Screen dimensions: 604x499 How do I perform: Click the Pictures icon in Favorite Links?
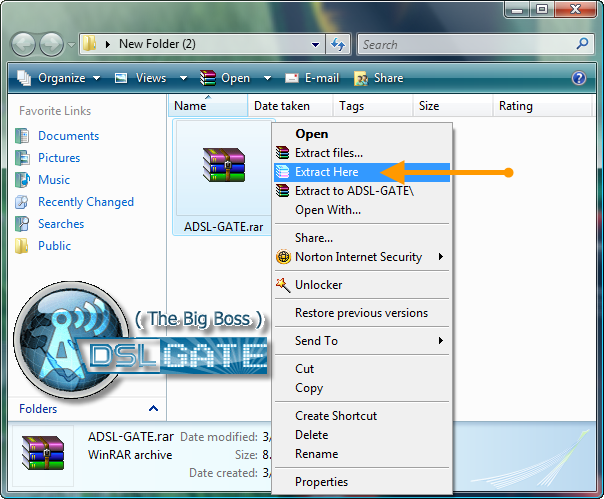point(22,158)
